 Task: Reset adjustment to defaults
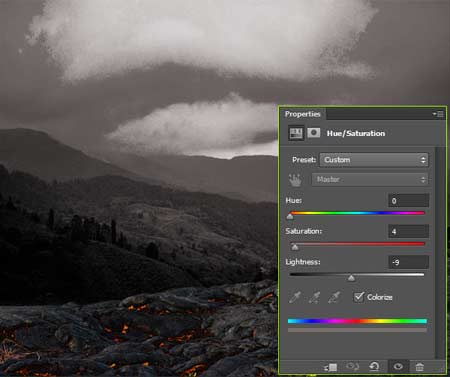click(374, 367)
